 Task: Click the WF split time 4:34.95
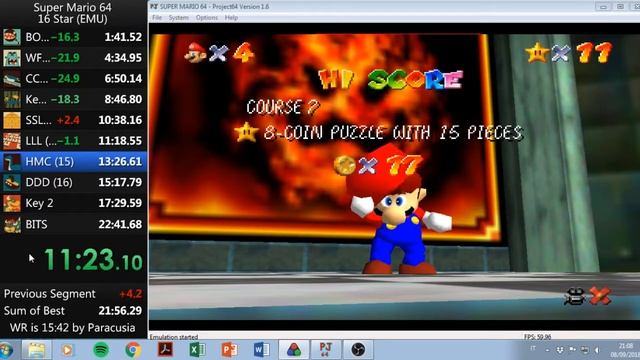[123, 58]
